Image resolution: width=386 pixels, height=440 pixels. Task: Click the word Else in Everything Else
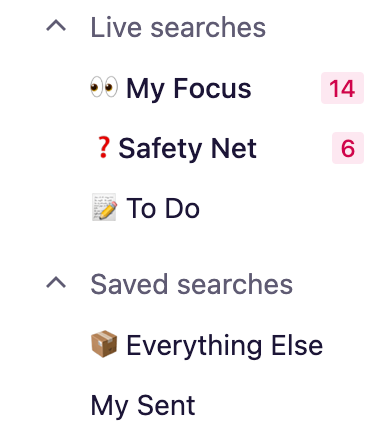297,345
